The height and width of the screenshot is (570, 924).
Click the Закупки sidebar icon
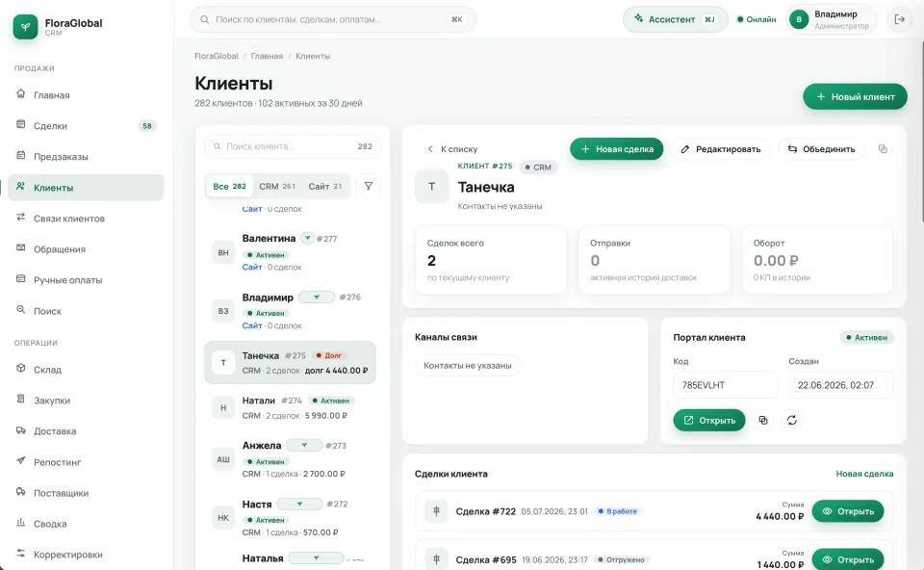click(20, 399)
